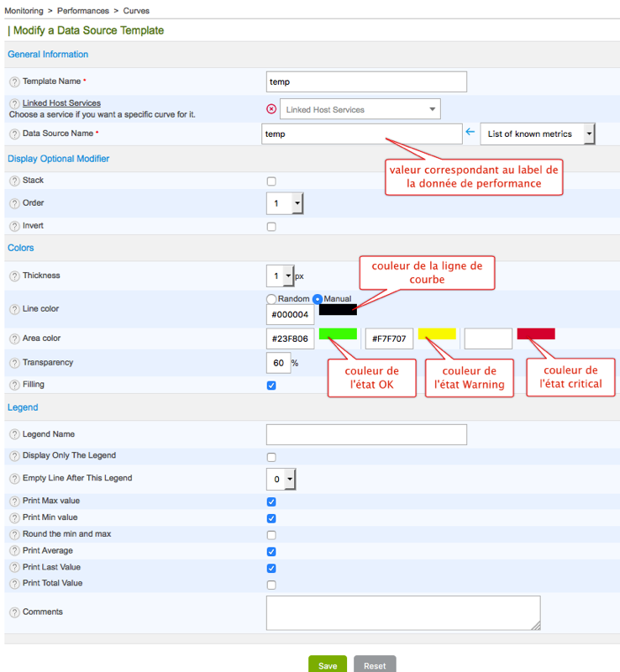Screen dimensions: 620x672
Task: Click into the Legend Name text field
Action: point(365,434)
